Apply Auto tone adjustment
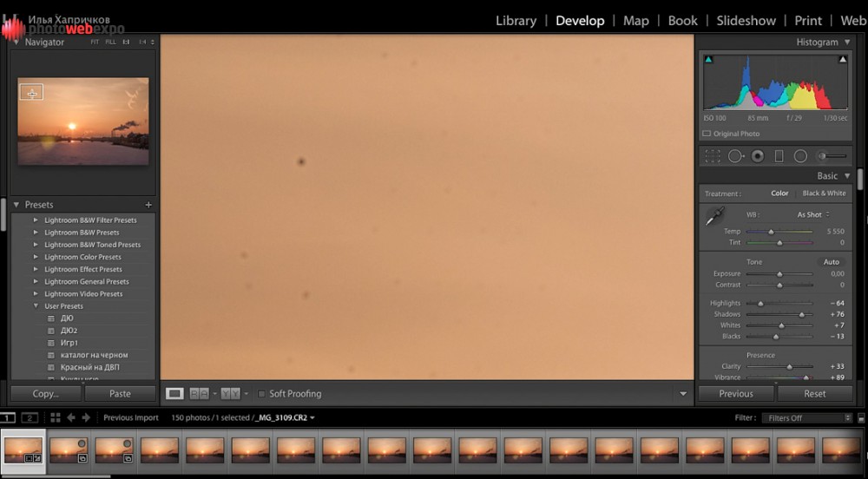The image size is (868, 479). click(x=832, y=262)
